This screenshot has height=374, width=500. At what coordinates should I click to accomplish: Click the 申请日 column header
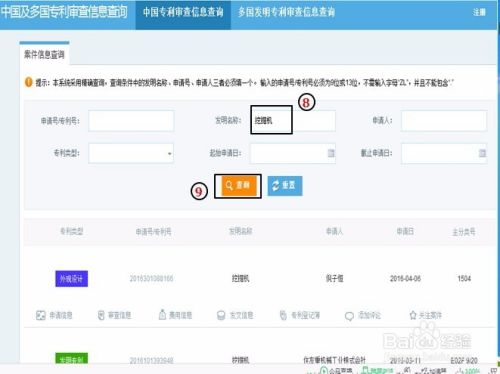tap(405, 231)
